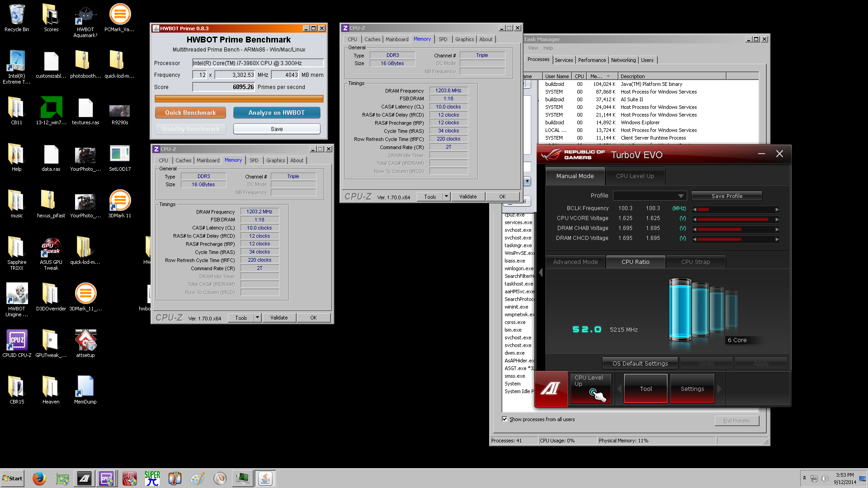
Task: Adjust the DRAM CHCD Voltage slider
Action: coord(736,239)
